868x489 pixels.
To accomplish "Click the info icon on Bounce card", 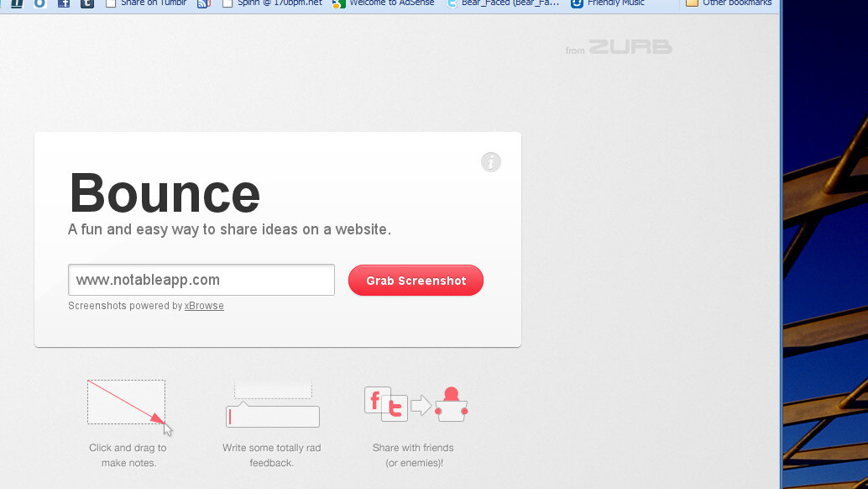I will pyautogui.click(x=491, y=162).
